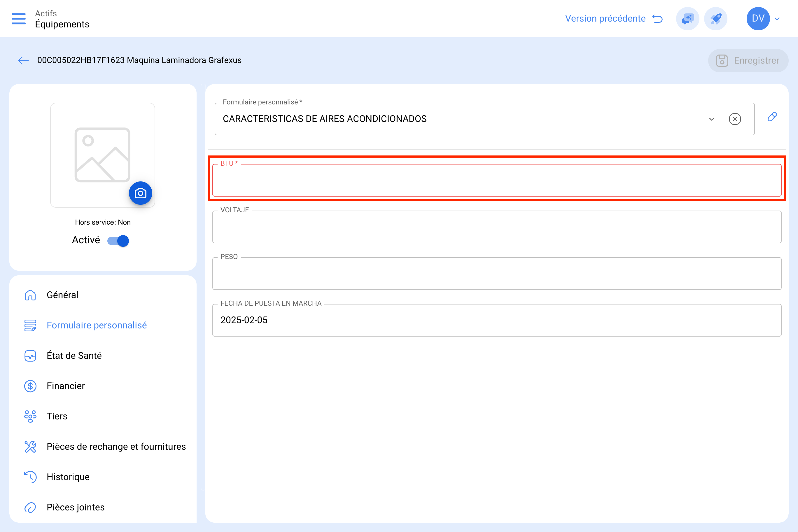The height and width of the screenshot is (532, 798).
Task: Click the rocket launch icon
Action: 715,19
